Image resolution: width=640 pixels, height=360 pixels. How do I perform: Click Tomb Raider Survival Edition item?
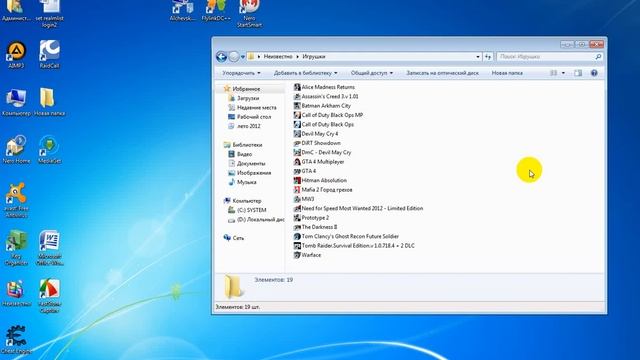coord(354,246)
